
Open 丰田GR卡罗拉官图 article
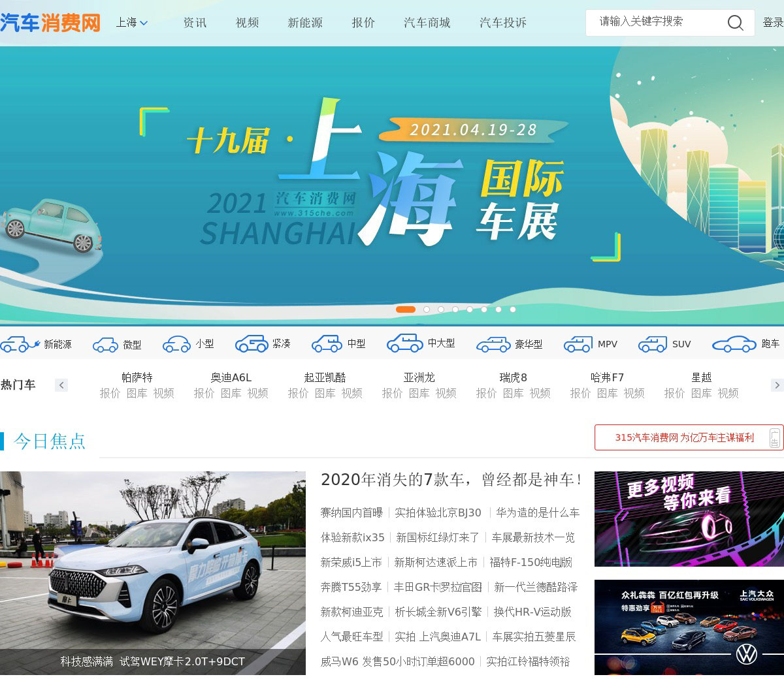[x=438, y=587]
